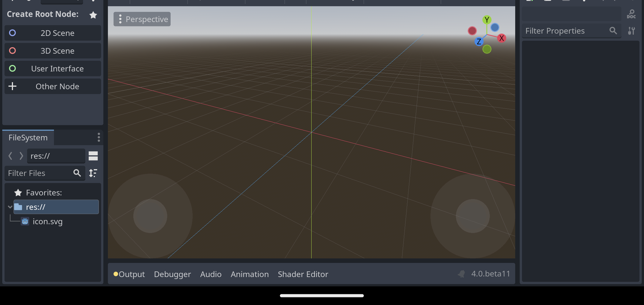Navigate forward in FileSystem history
Viewport: 644px width, 305px height.
21,156
